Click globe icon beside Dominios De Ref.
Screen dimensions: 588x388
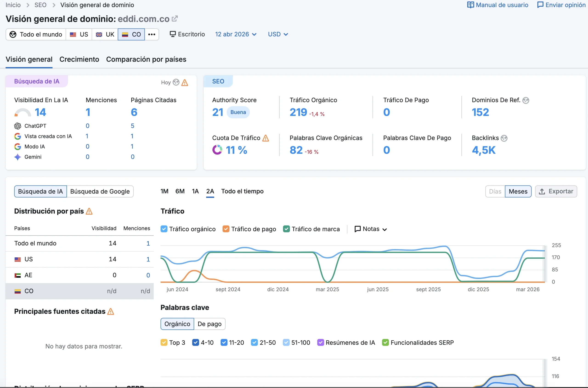[526, 100]
